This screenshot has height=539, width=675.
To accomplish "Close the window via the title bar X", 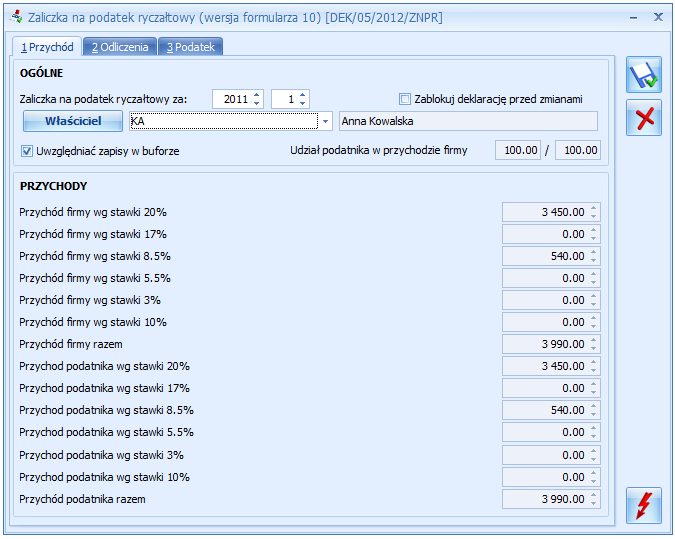I will [658, 17].
